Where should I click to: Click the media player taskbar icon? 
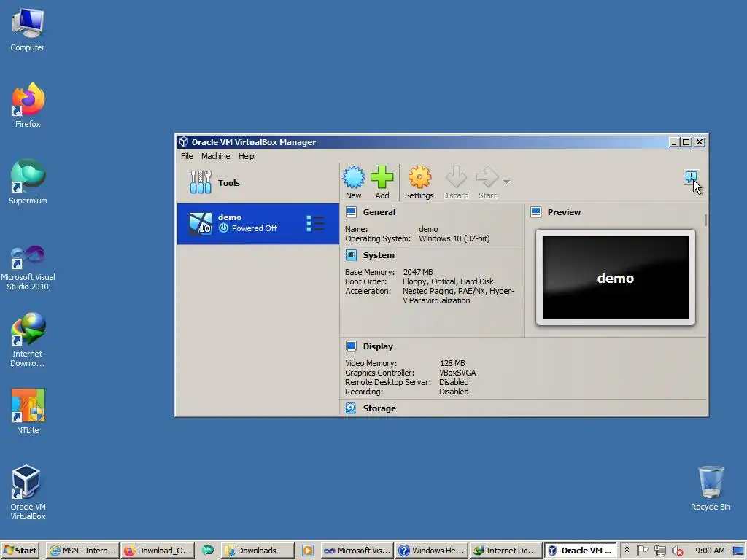pos(308,551)
